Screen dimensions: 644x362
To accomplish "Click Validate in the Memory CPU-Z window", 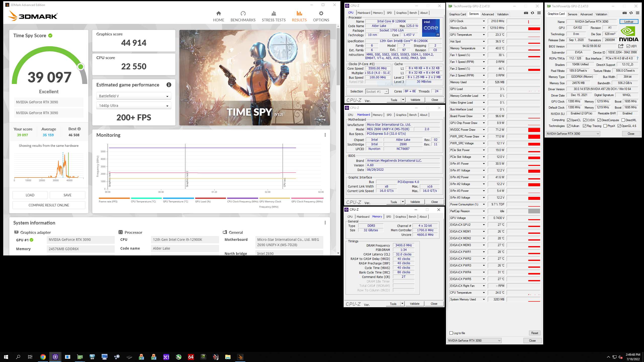I will tap(415, 304).
